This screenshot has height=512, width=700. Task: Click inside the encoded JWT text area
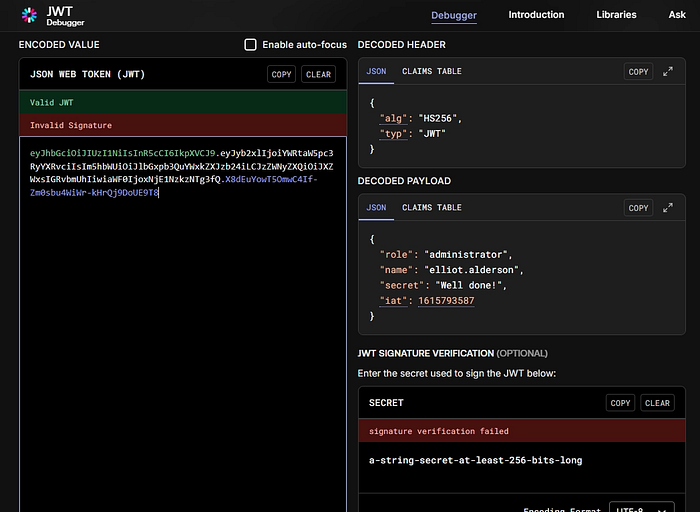[x=183, y=324]
